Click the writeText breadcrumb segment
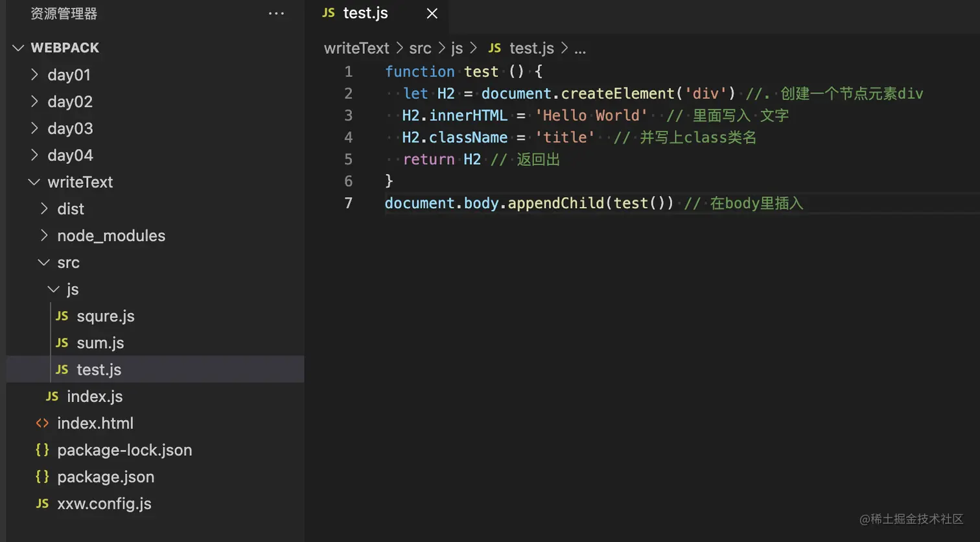Image resolution: width=980 pixels, height=542 pixels. coord(356,48)
